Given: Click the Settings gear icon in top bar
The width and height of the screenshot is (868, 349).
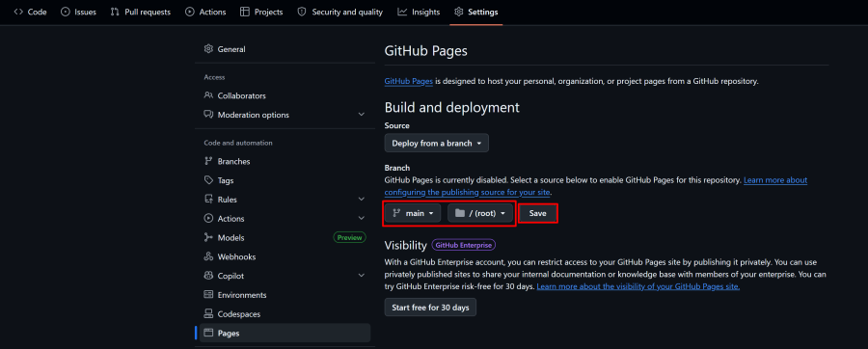Looking at the screenshot, I should (458, 12).
